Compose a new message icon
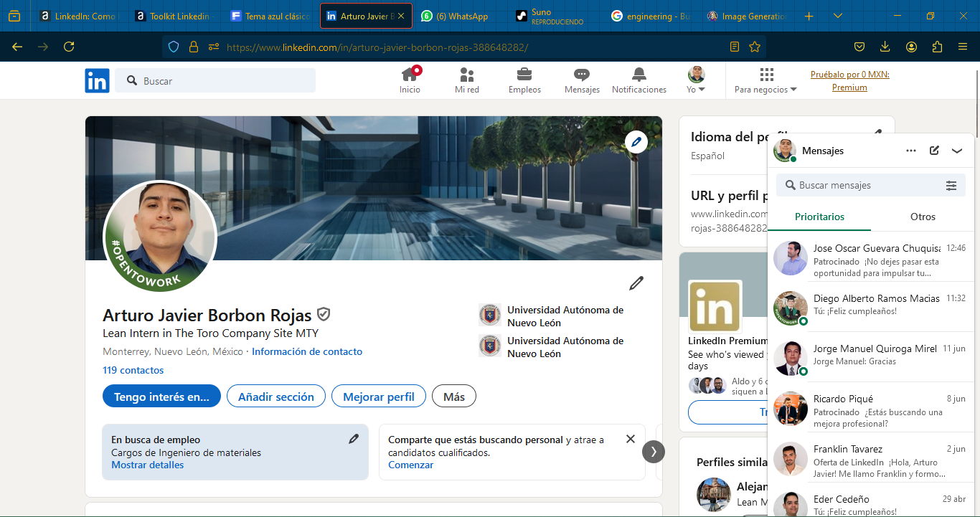 point(934,151)
